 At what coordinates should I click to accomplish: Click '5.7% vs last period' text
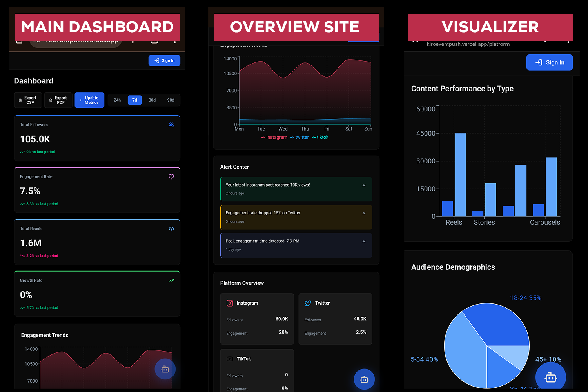pyautogui.click(x=42, y=308)
